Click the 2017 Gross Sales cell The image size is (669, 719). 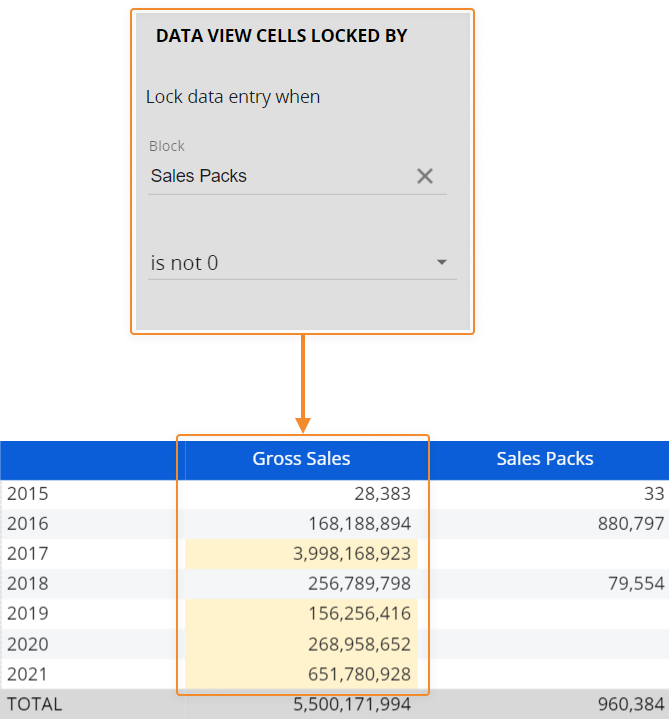tap(301, 553)
